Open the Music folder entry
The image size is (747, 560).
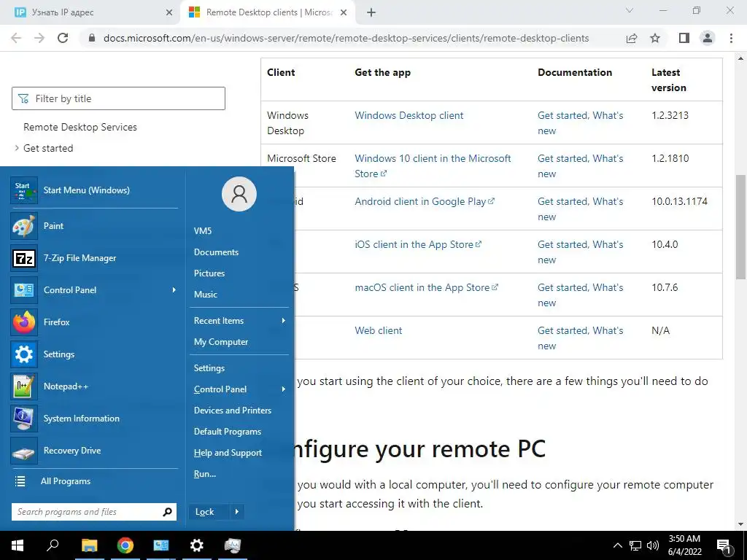pos(205,295)
